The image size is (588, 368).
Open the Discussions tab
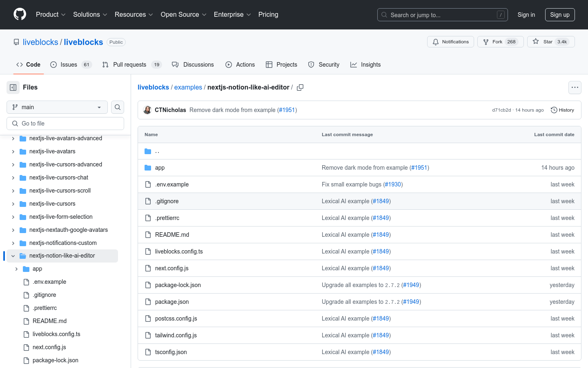click(x=198, y=64)
